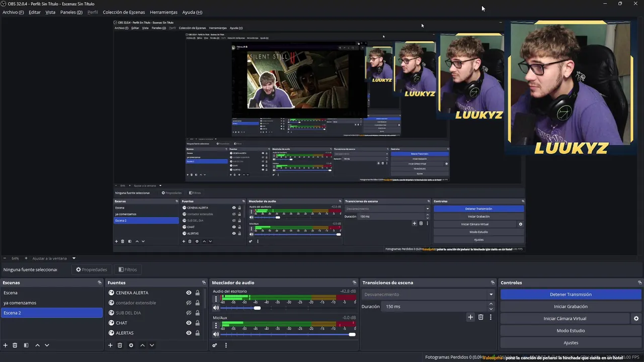The width and height of the screenshot is (644, 362).
Task: Click Iniciar Cámara Virtual button
Action: click(565, 319)
